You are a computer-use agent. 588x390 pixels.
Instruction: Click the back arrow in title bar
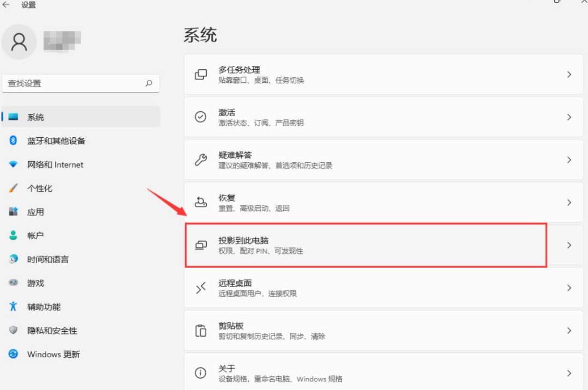click(x=7, y=5)
